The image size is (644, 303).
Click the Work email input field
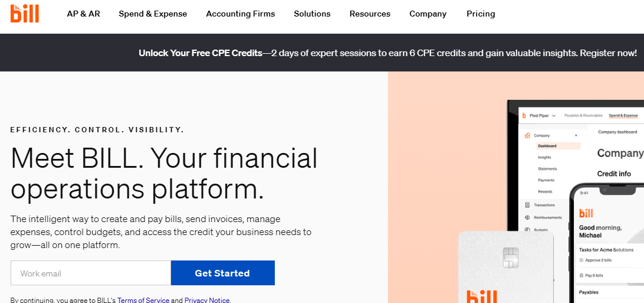91,273
